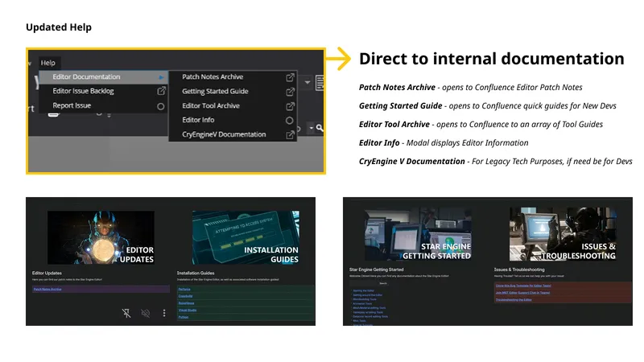Click 'Editor Tool Archive' description line on right
The height and width of the screenshot is (362, 644).
pos(481,125)
